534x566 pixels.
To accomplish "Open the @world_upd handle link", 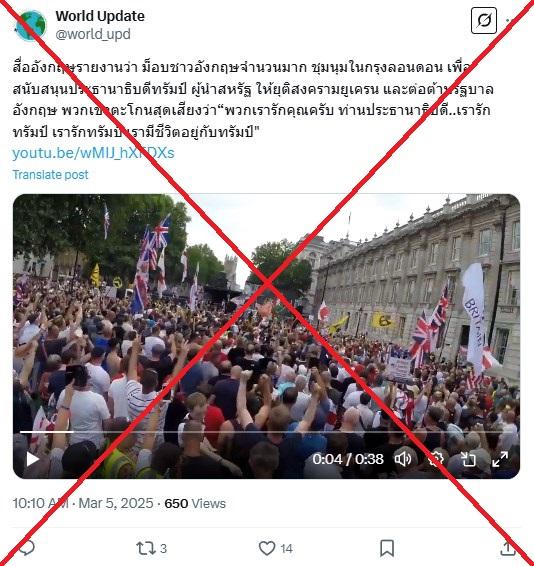I will [x=93, y=34].
